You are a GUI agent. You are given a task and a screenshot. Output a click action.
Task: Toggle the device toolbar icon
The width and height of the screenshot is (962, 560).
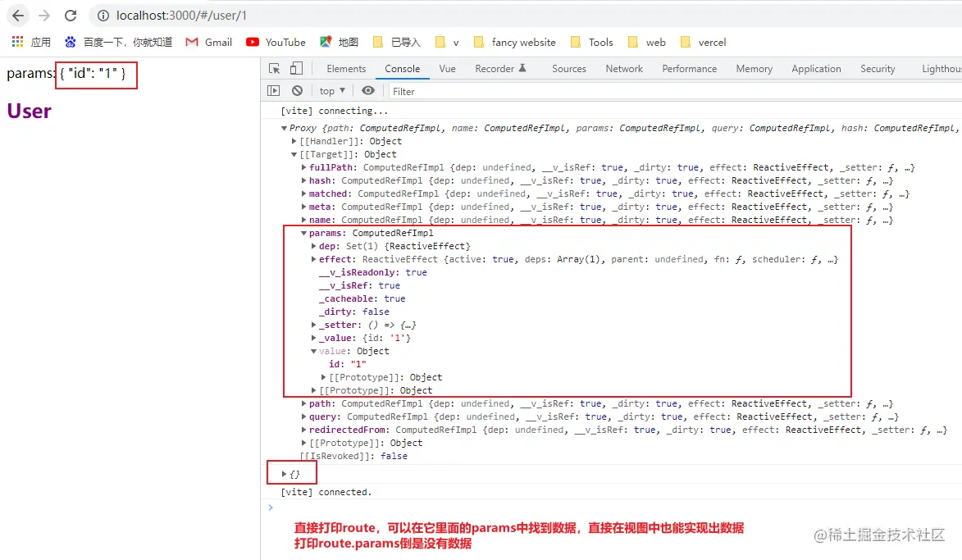[296, 68]
